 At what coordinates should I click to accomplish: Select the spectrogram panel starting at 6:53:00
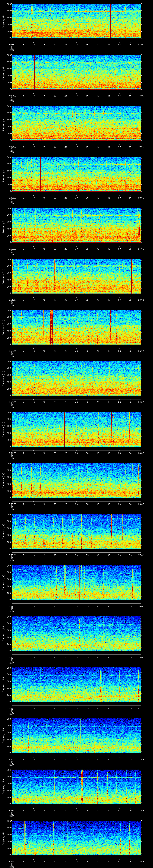pos(76,378)
